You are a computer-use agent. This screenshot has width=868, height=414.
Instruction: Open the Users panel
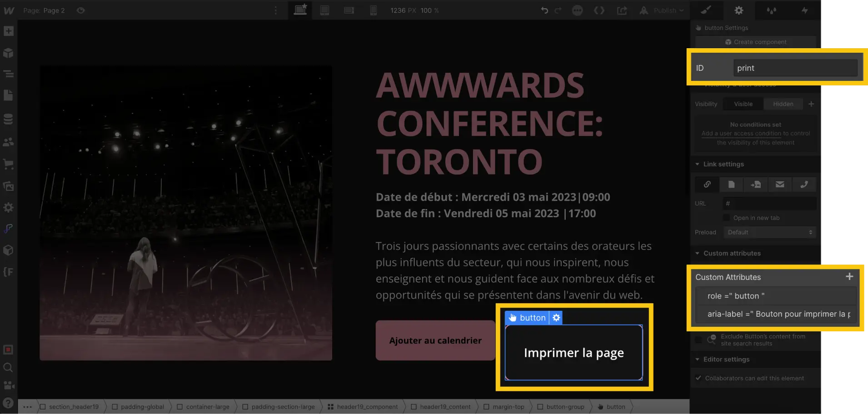click(9, 142)
